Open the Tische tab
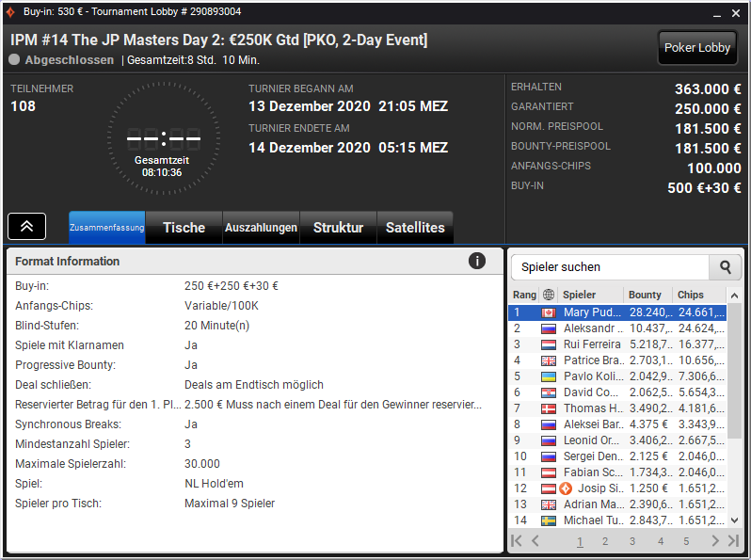This screenshot has height=560, width=751. coord(184,228)
